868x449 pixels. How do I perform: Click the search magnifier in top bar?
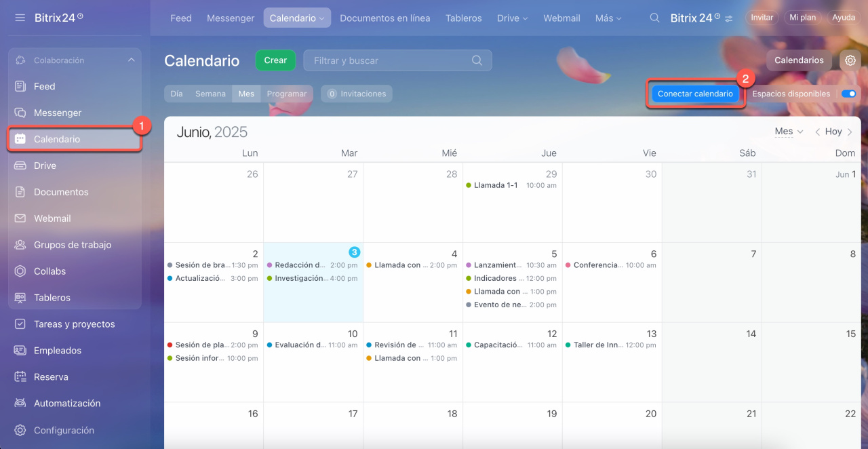(x=654, y=18)
